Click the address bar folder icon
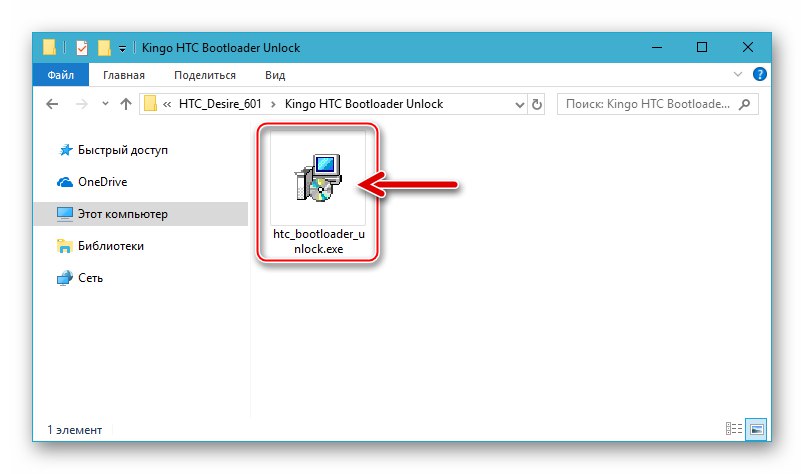The image size is (804, 474). [x=150, y=104]
